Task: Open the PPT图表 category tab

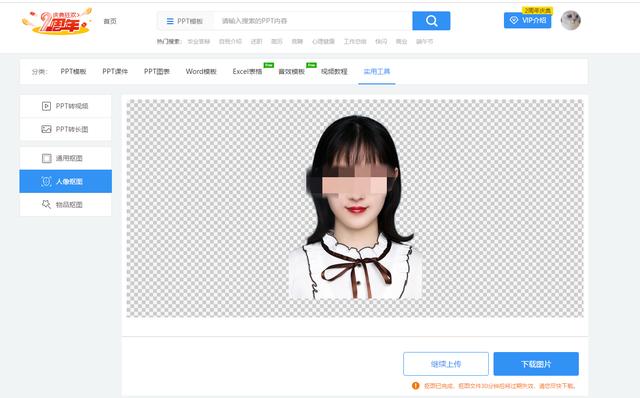Action: (157, 71)
